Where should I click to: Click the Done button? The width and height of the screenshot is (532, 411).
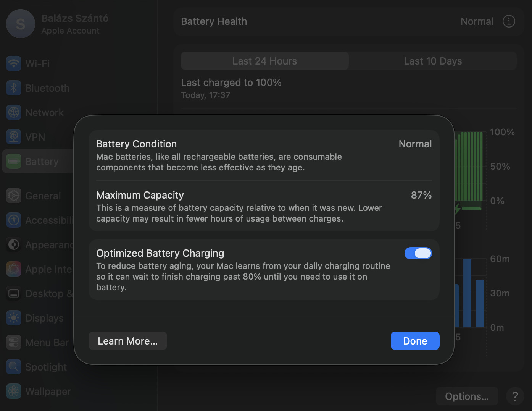[x=415, y=341]
